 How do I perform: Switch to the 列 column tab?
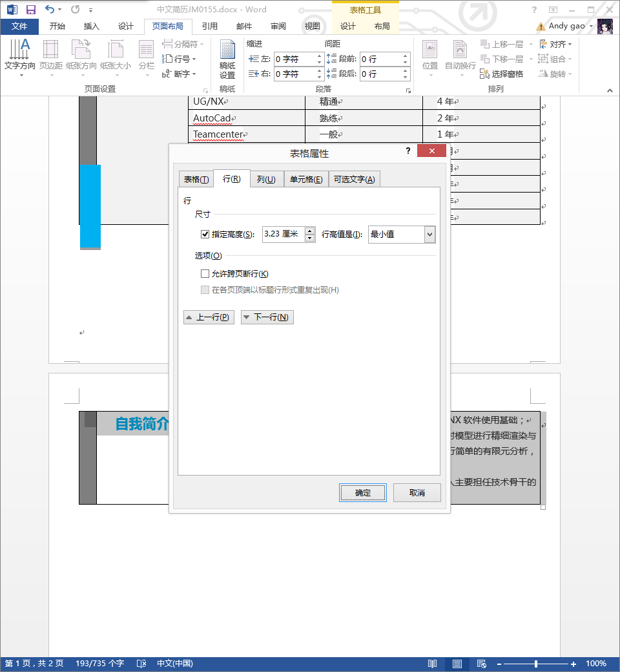pyautogui.click(x=267, y=179)
